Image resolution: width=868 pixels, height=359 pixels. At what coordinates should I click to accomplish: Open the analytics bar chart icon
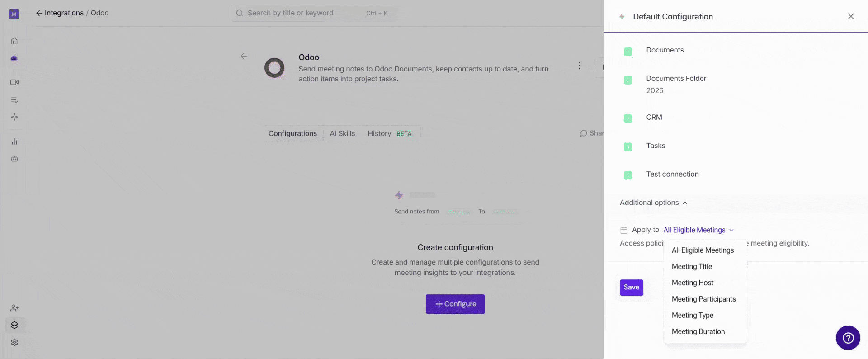point(14,142)
